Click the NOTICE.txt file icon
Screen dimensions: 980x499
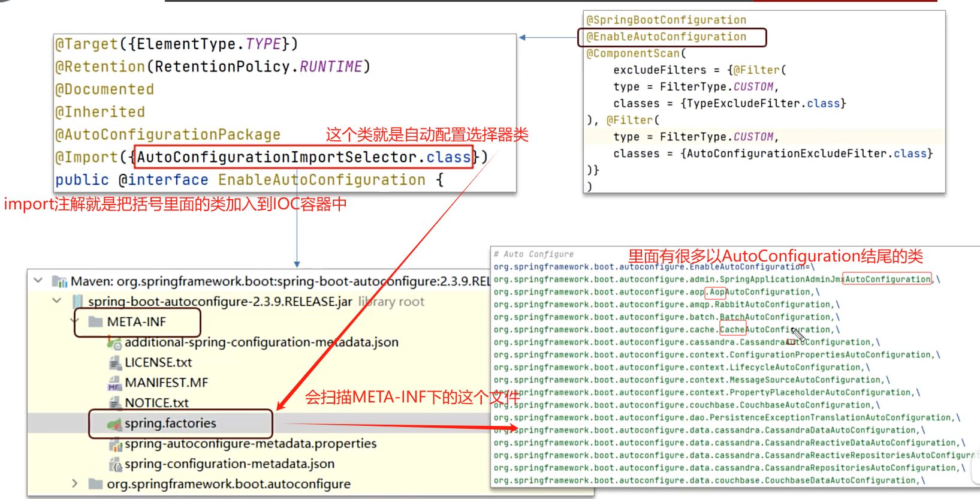115,402
